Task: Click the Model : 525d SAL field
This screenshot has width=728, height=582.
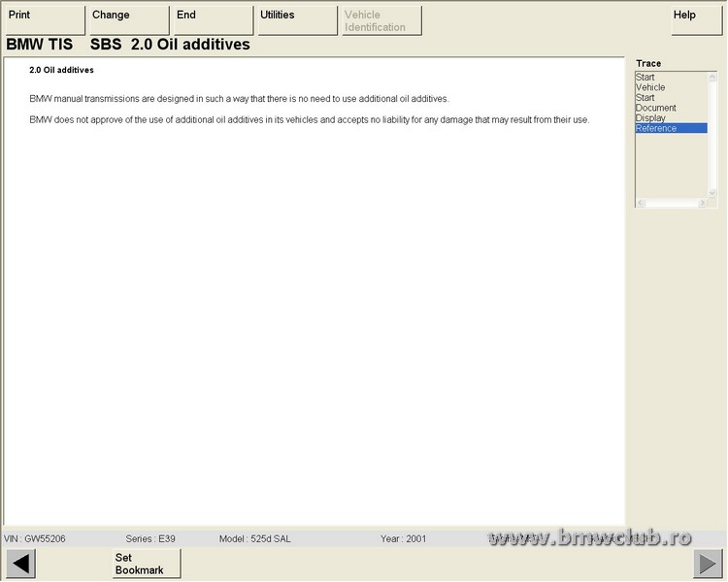Action: pos(254,539)
